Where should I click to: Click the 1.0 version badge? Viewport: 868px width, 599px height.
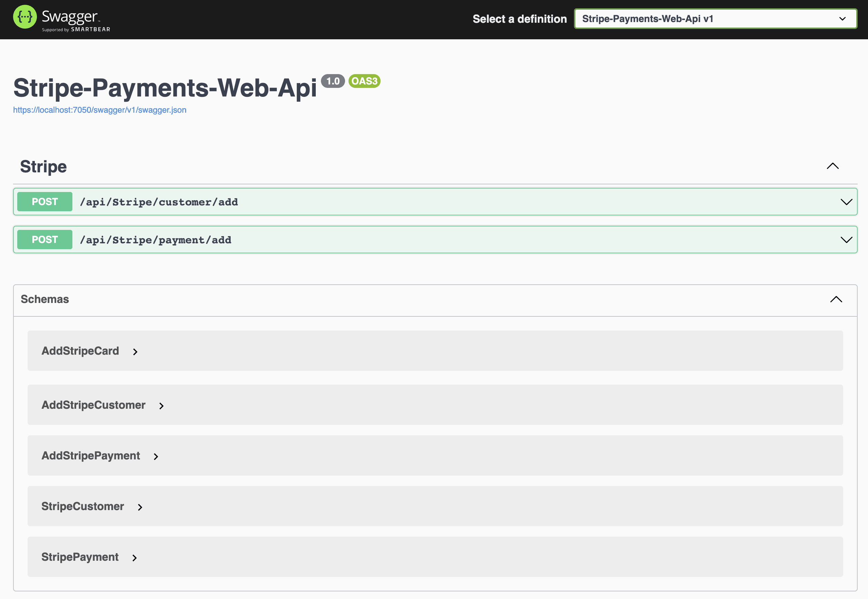(333, 81)
